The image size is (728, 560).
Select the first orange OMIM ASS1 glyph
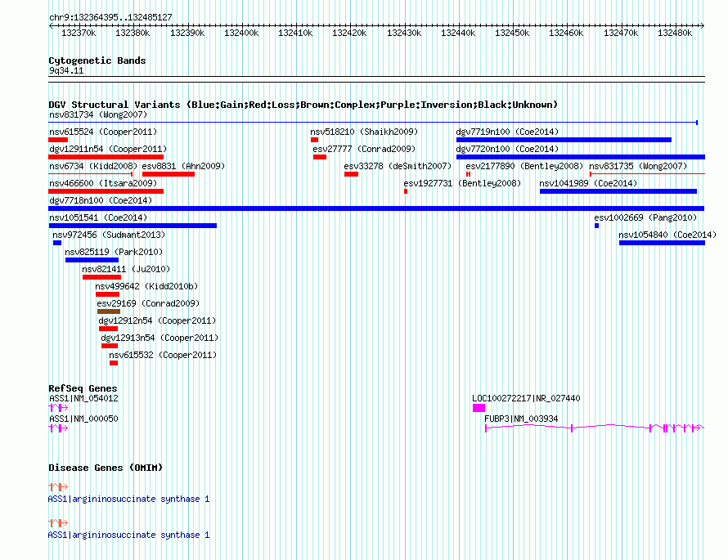[x=59, y=486]
